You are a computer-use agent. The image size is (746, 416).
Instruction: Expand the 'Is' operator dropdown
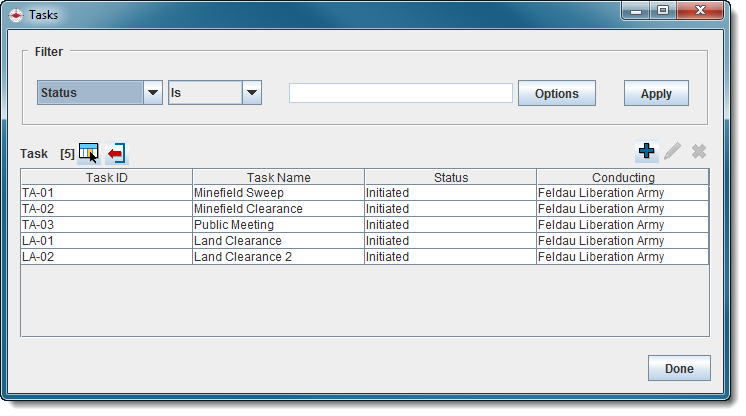click(x=252, y=93)
